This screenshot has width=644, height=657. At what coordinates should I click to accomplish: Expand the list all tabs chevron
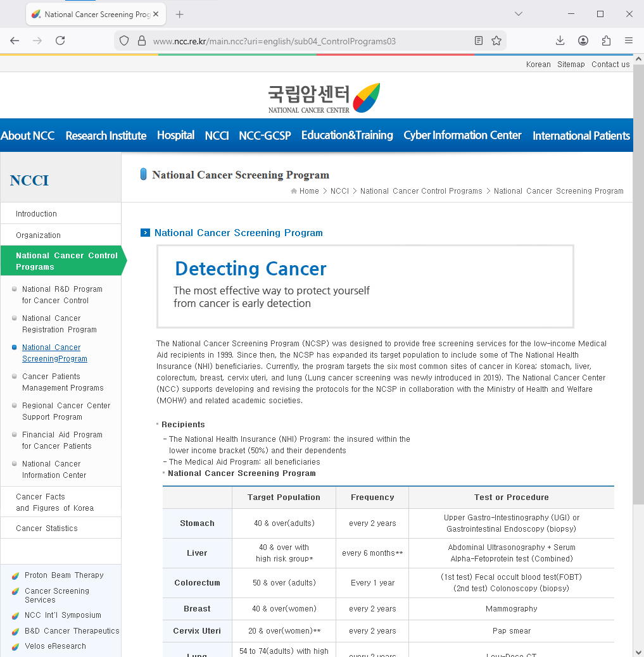point(519,14)
